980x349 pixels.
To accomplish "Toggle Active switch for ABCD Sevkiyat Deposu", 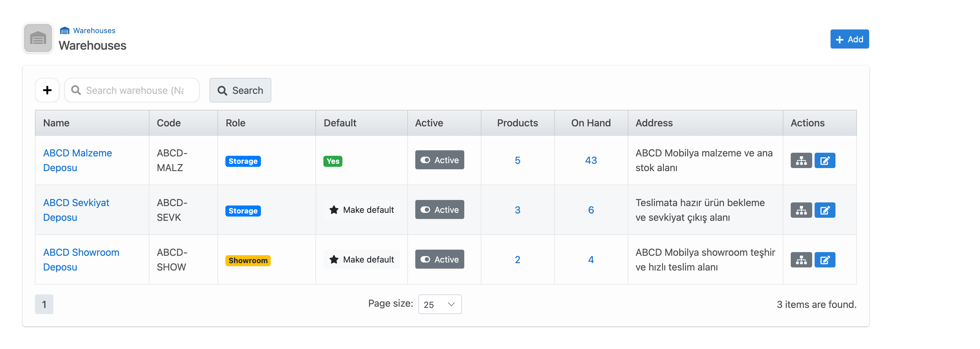I will click(x=439, y=209).
